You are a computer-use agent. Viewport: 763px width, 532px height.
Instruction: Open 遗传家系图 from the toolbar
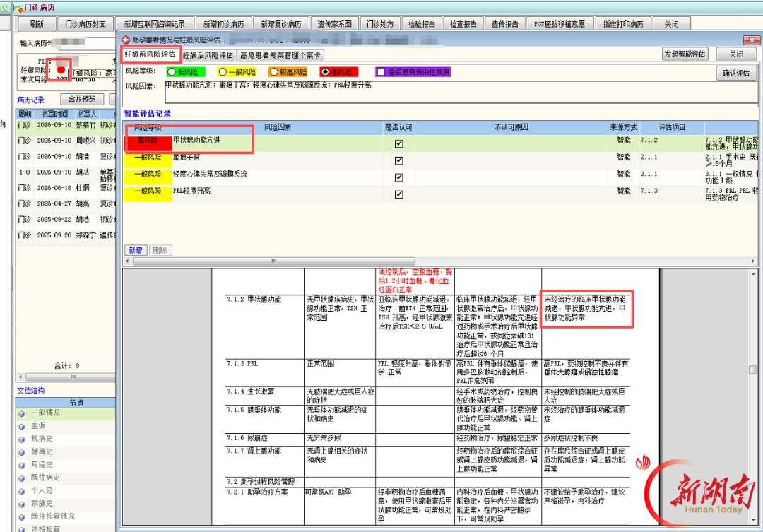click(334, 24)
